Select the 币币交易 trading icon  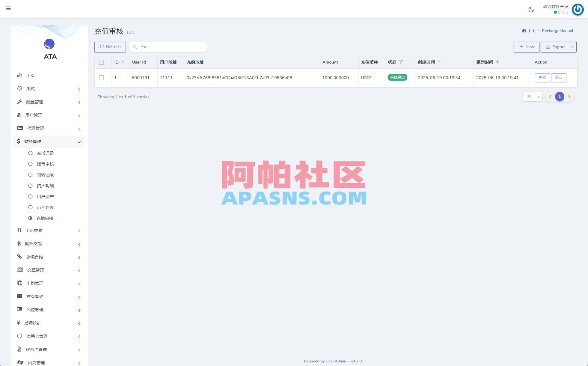[19, 230]
